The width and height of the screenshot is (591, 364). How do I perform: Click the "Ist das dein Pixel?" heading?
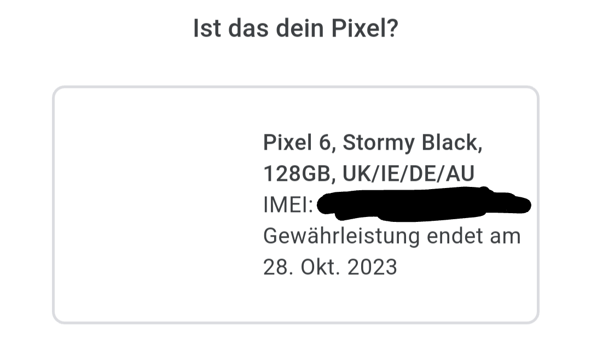click(296, 28)
